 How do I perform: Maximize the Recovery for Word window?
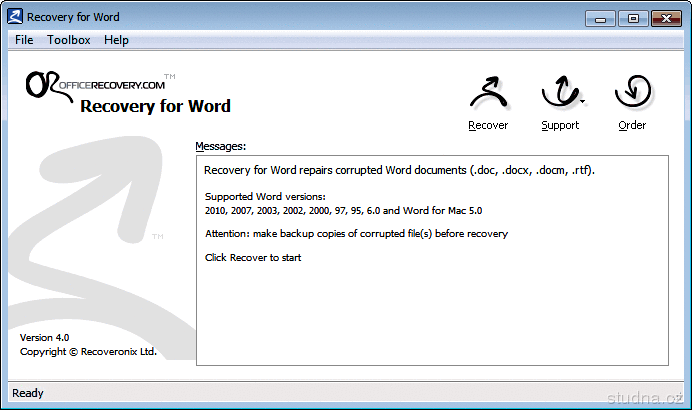tap(631, 17)
